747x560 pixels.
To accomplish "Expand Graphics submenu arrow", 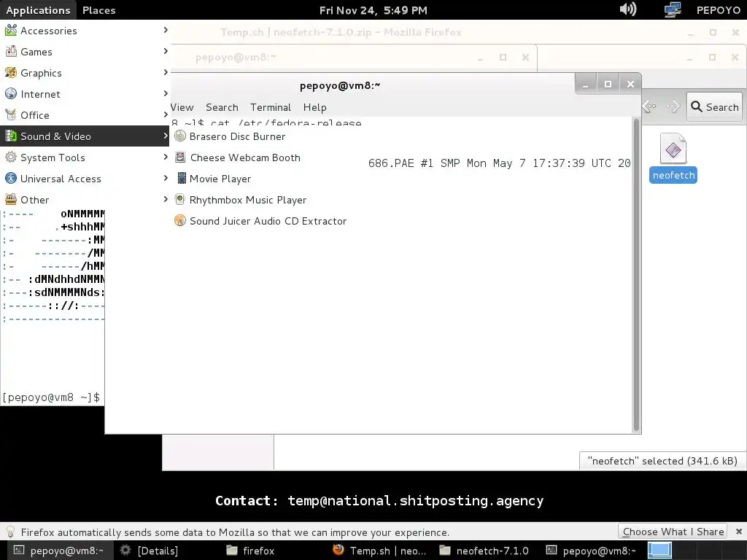I will [166, 72].
